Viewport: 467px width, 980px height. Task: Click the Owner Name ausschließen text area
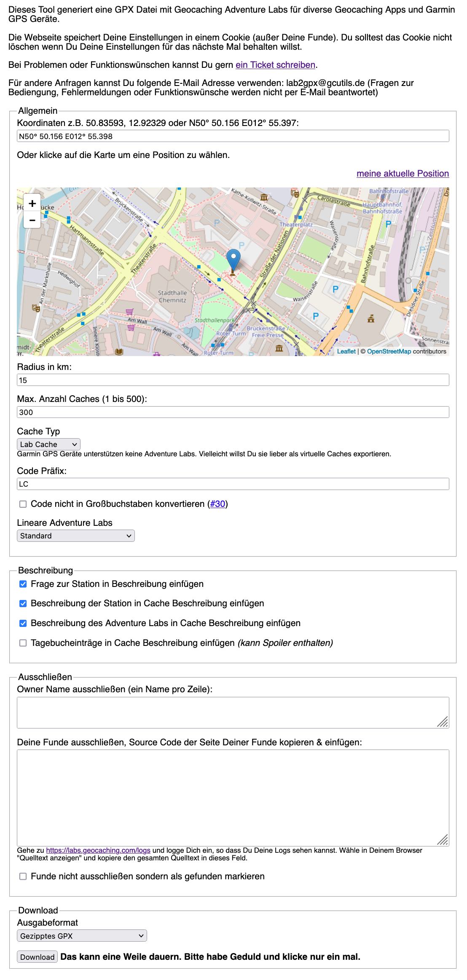coord(233,712)
